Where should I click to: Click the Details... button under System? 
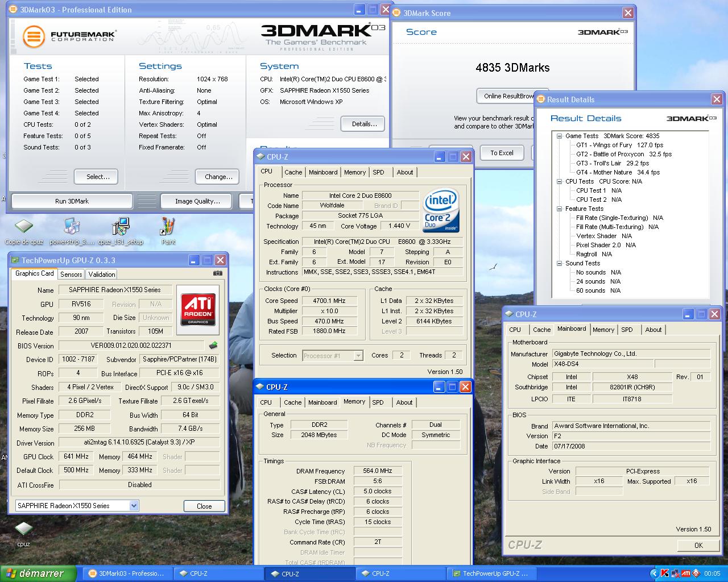pyautogui.click(x=364, y=124)
